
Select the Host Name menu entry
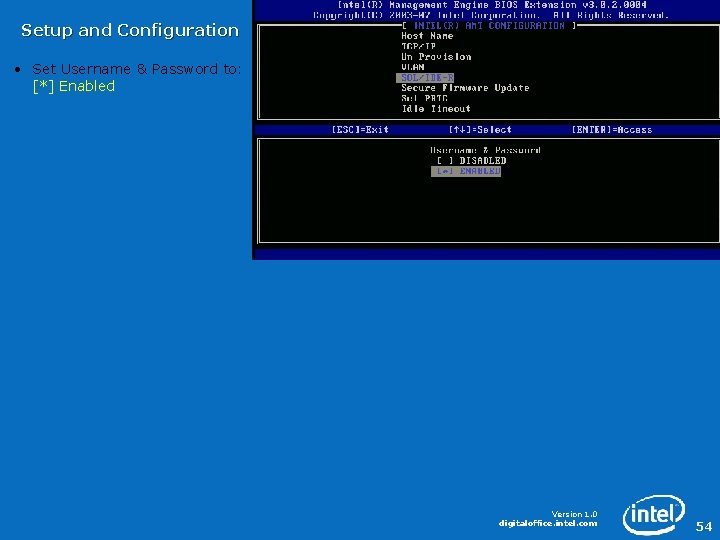(x=427, y=36)
